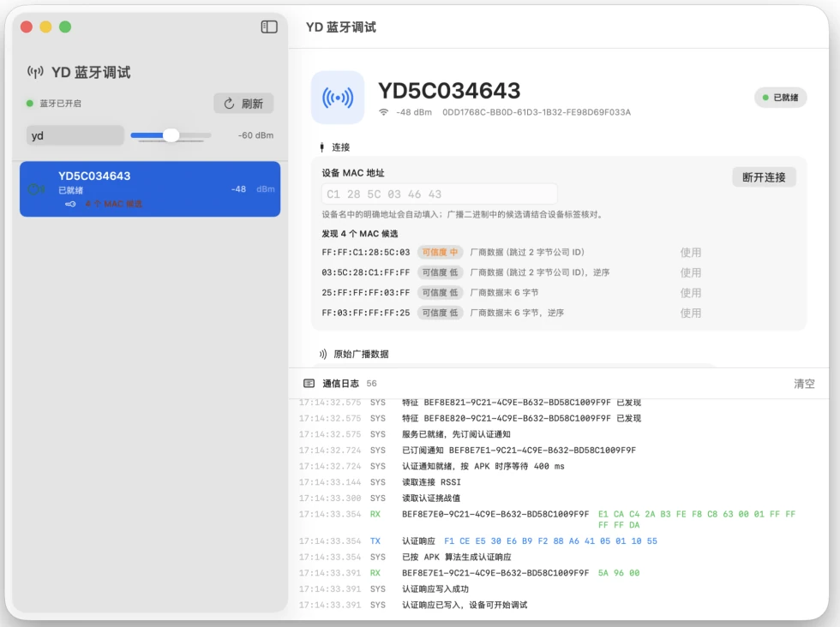Use MAC candidate FF:FF:C1:28:5C:03
840x627 pixels.
(x=691, y=252)
